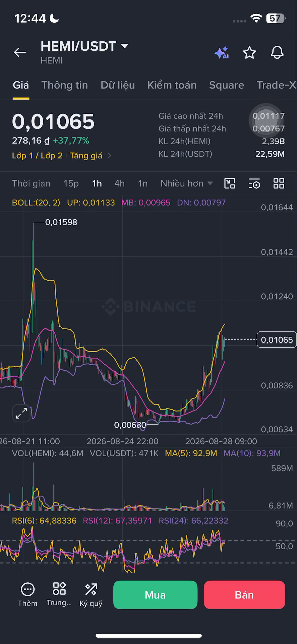Screen dimensions: 297x644
Task: Switch to the Kiểm toán tab
Action: pos(172,85)
